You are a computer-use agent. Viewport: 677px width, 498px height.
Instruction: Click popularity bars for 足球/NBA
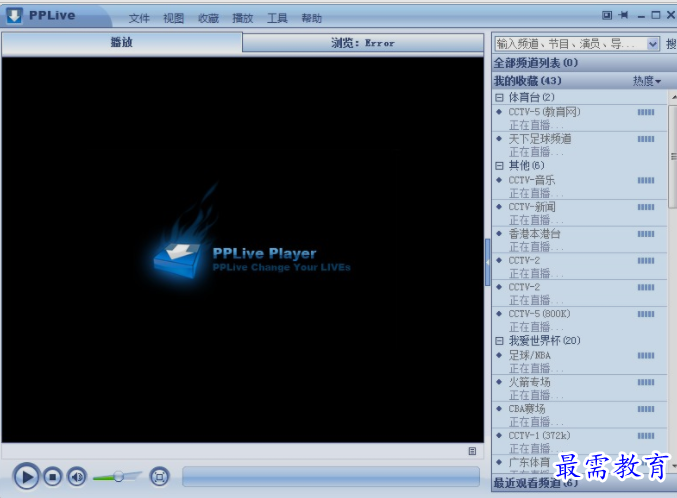tap(646, 356)
